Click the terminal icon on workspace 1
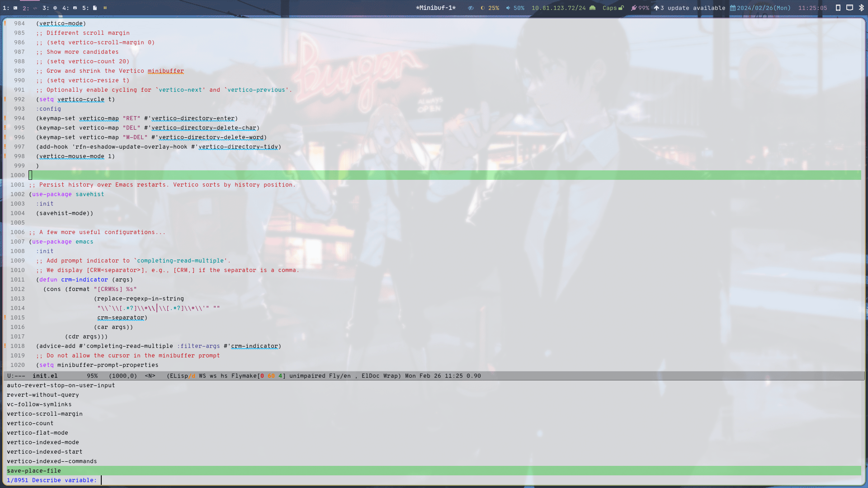Screen dimensions: 868x488 pos(15,8)
